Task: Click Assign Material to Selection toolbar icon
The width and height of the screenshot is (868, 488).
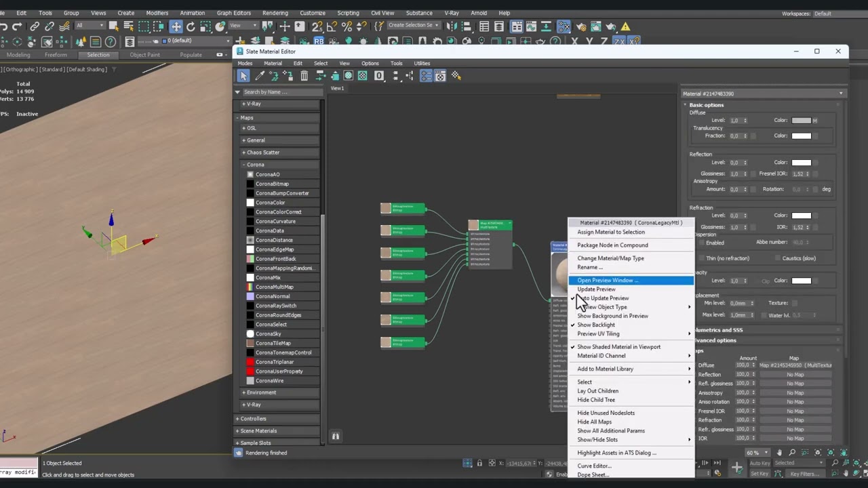Action: [288, 76]
